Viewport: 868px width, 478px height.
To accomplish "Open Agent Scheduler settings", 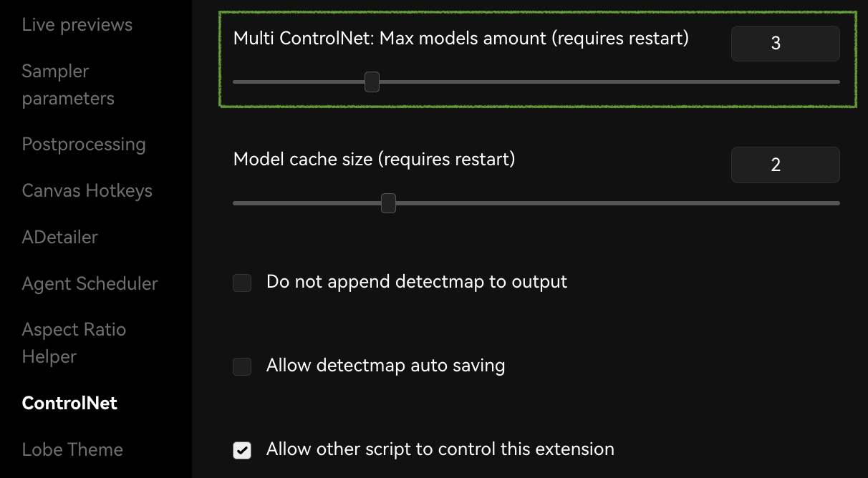I will pos(90,283).
